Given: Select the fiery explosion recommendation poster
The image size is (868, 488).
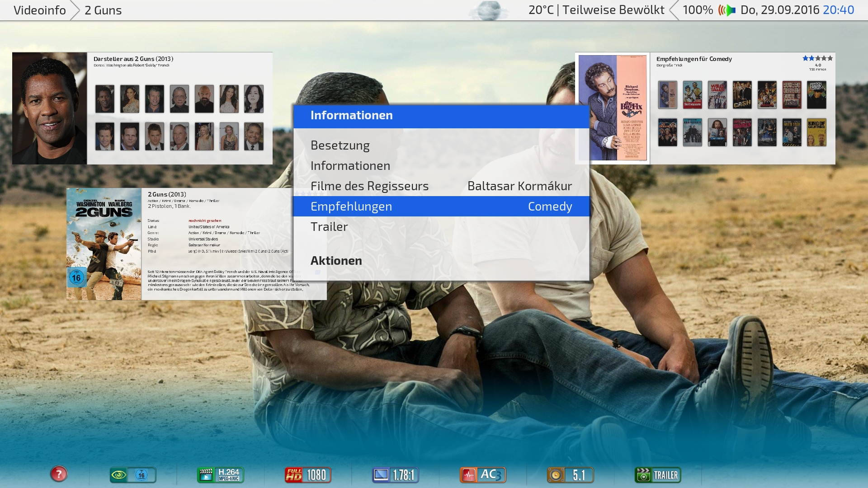Looking at the screenshot, I should click(767, 95).
